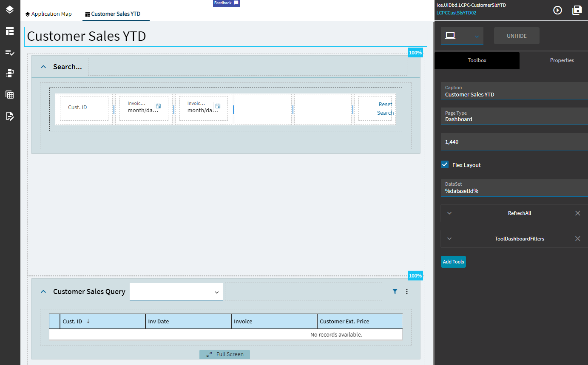588x365 pixels.
Task: Expand the ToolDashboardFilters tool settings
Action: pos(449,239)
